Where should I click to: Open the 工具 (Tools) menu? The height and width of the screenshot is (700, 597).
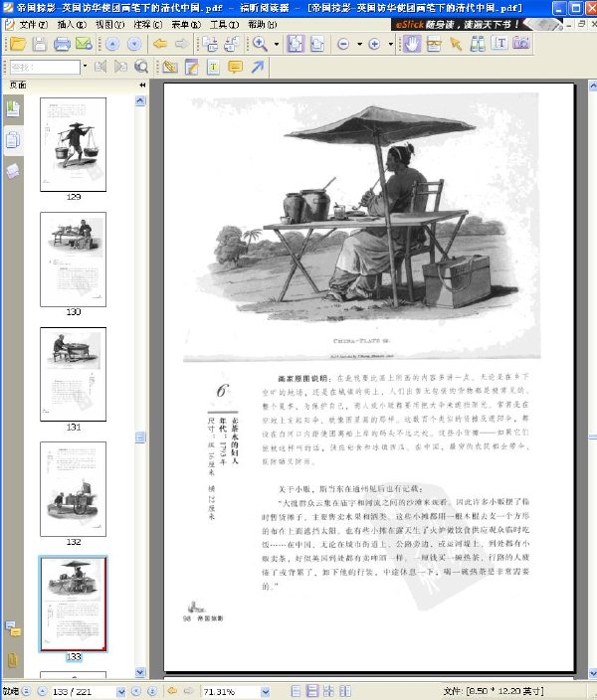pos(224,25)
